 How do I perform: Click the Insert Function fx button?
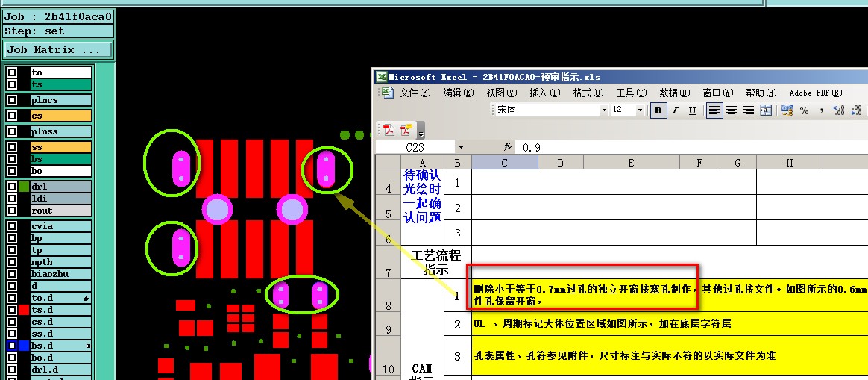point(508,147)
